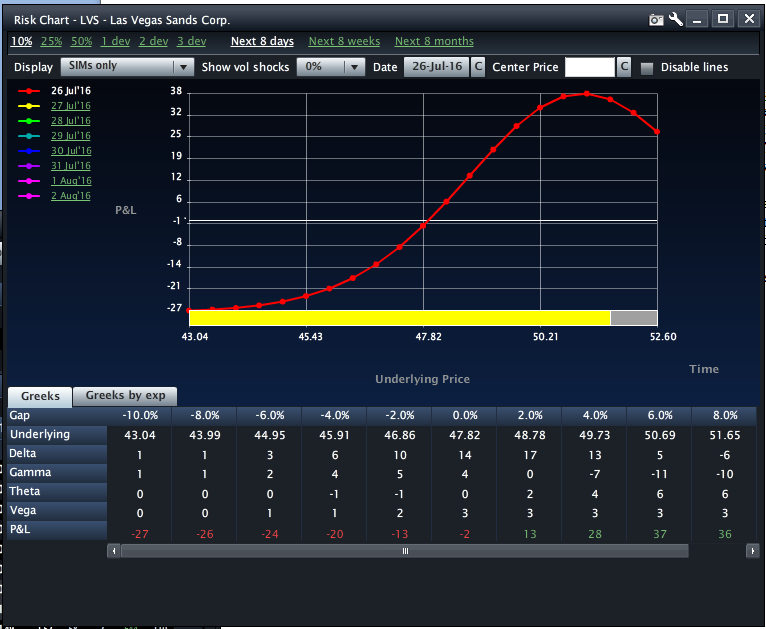The image size is (766, 629).
Task: Choose the Next 8 months range
Action: point(434,42)
